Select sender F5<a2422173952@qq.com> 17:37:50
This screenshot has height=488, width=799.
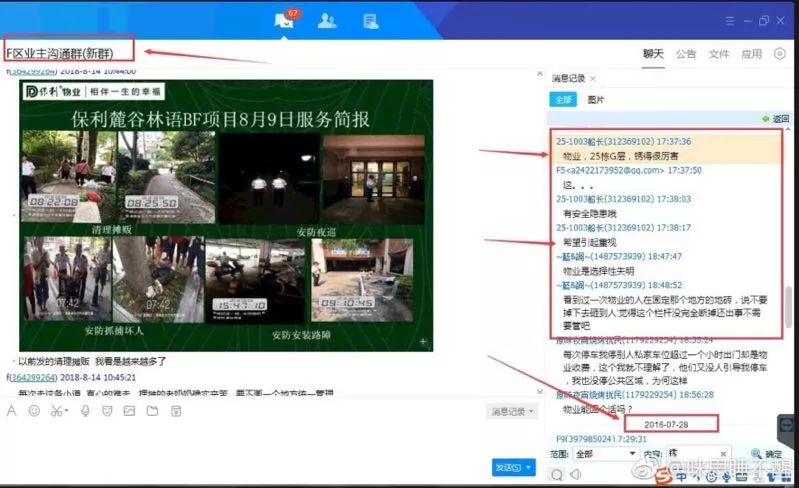coord(629,170)
